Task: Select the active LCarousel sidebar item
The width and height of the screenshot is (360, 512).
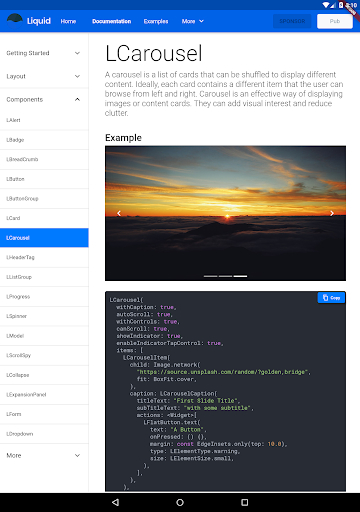Action: pos(44,238)
